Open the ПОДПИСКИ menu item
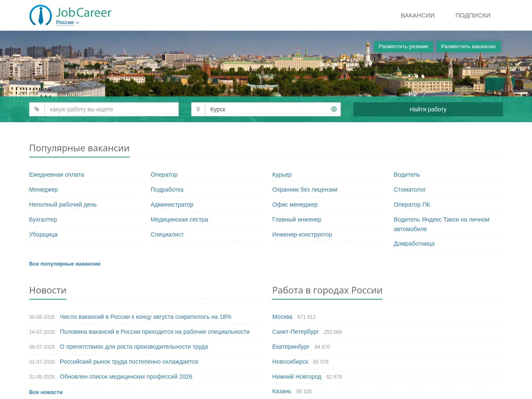 pos(473,15)
